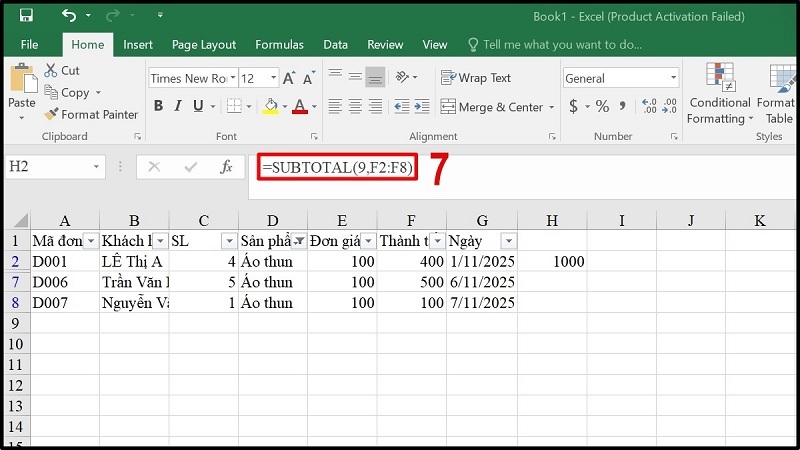Click the Undo arrow icon

click(68, 15)
